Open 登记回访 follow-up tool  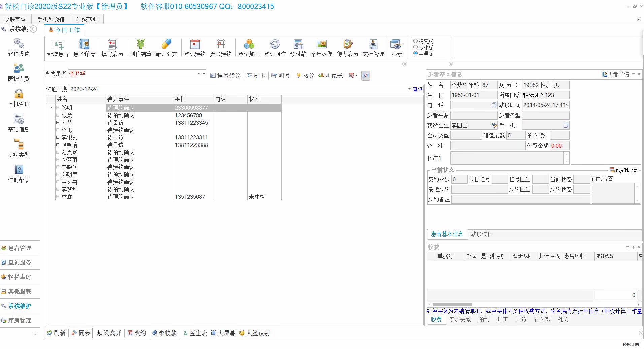[x=275, y=48]
